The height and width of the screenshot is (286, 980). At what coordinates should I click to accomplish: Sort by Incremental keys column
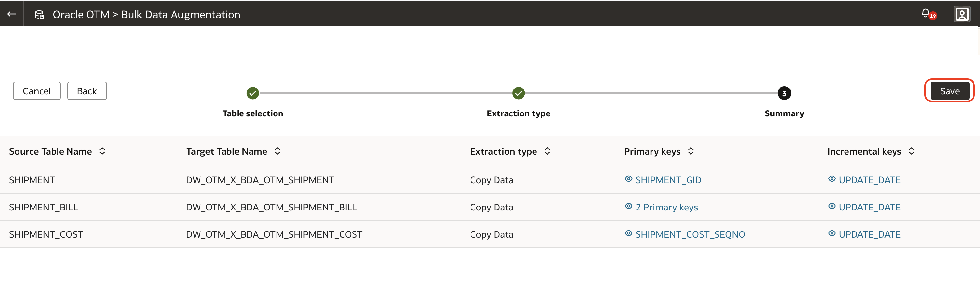click(x=911, y=151)
